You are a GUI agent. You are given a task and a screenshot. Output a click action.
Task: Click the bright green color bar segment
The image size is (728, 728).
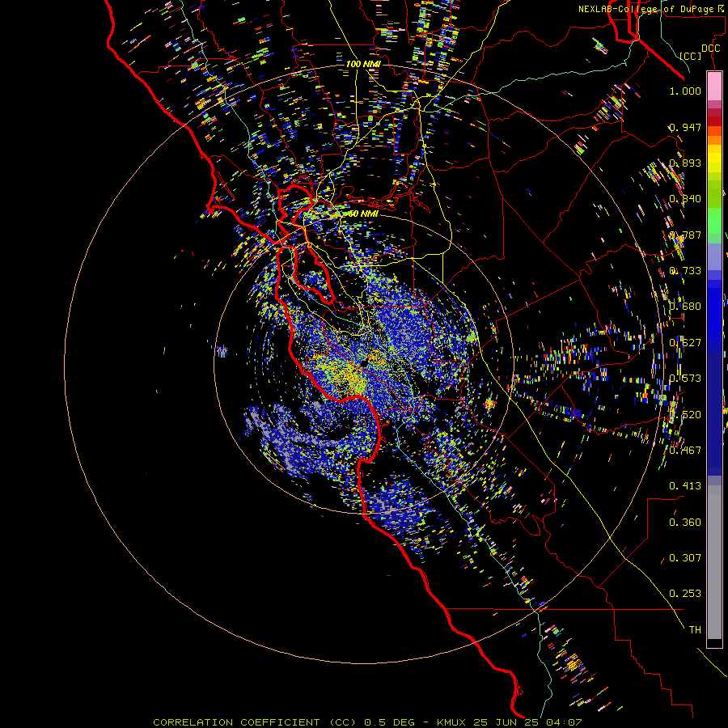tap(714, 220)
